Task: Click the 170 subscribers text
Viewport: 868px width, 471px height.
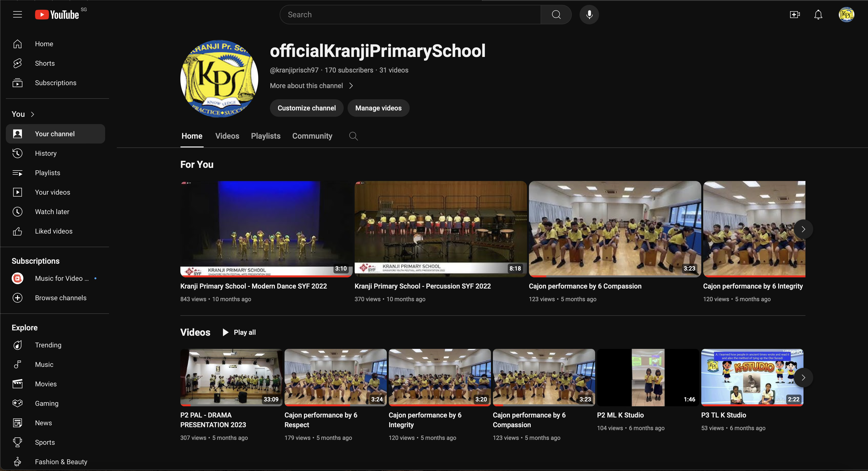Action: [349, 70]
